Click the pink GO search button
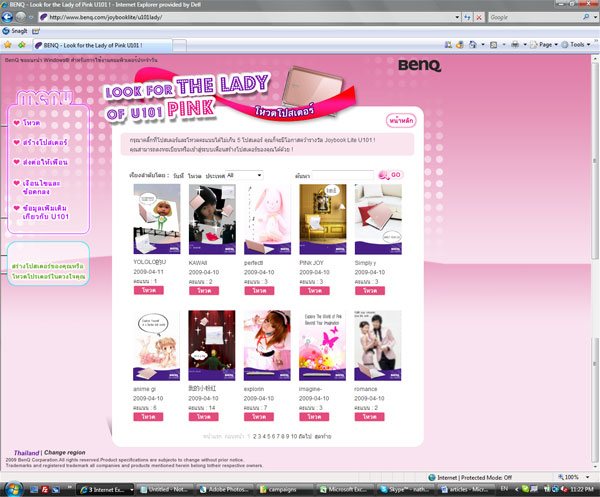 (390, 175)
